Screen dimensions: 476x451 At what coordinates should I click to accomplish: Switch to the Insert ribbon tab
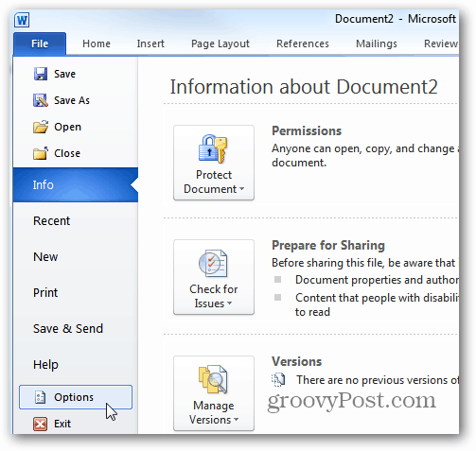150,43
